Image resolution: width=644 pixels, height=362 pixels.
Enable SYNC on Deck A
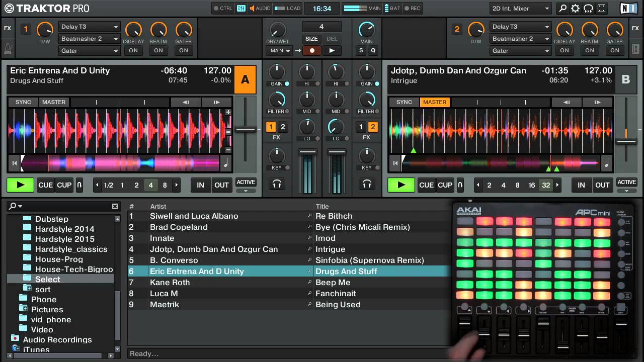[23, 102]
